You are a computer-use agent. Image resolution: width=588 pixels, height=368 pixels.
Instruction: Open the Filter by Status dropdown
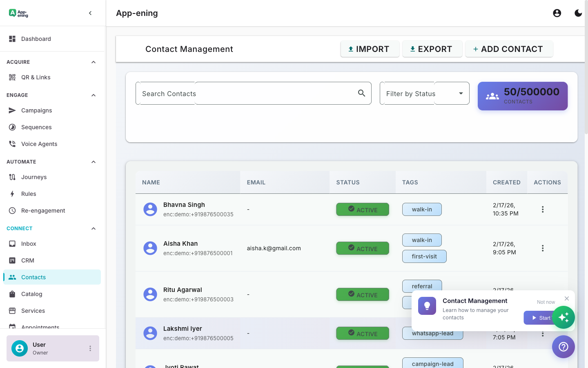[424, 93]
